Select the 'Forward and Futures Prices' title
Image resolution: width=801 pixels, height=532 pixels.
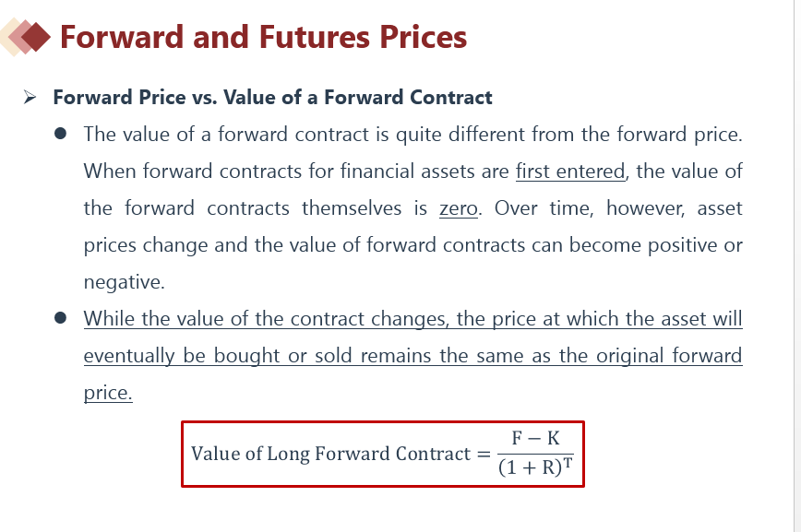(x=263, y=37)
